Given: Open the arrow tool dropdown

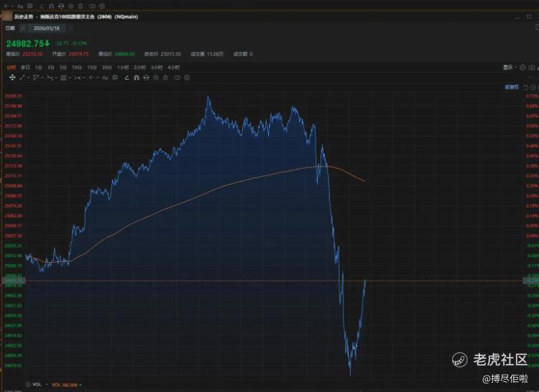Looking at the screenshot, I should pyautogui.click(x=98, y=78).
